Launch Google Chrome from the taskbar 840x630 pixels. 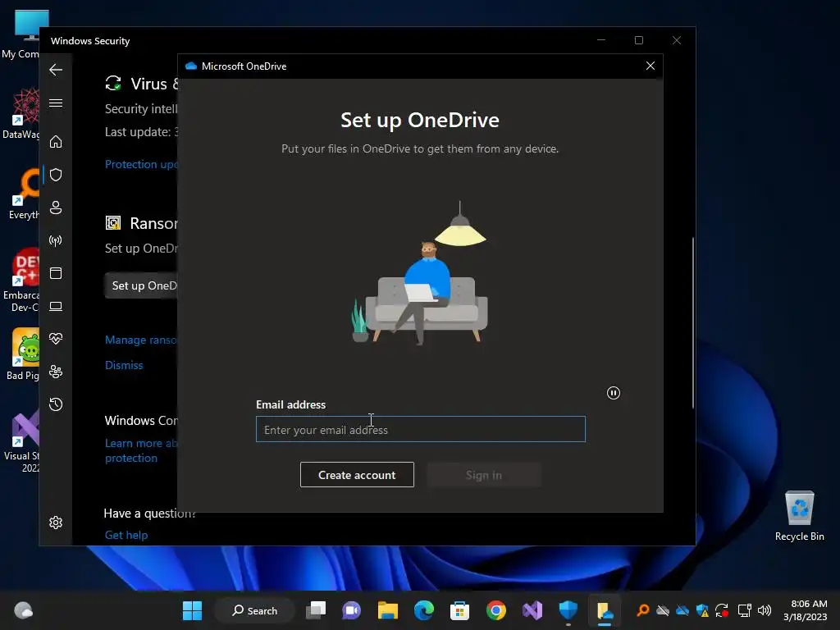496,610
